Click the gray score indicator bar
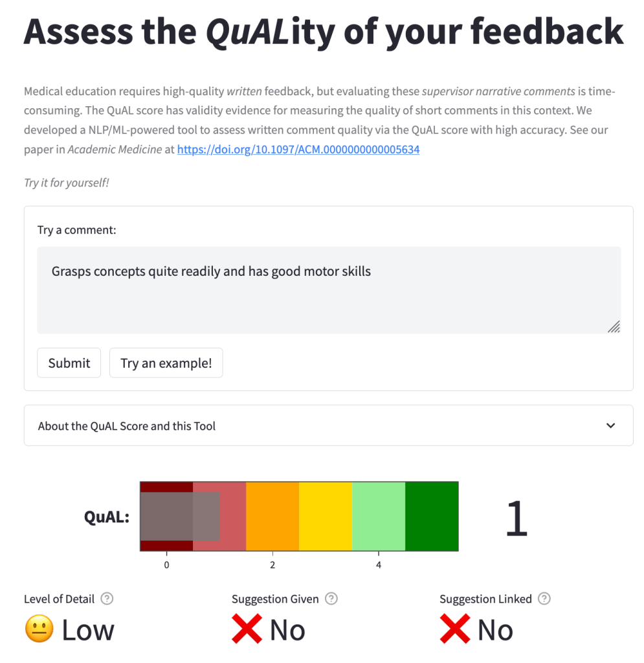Screen dimensions: 644x663 click(180, 517)
